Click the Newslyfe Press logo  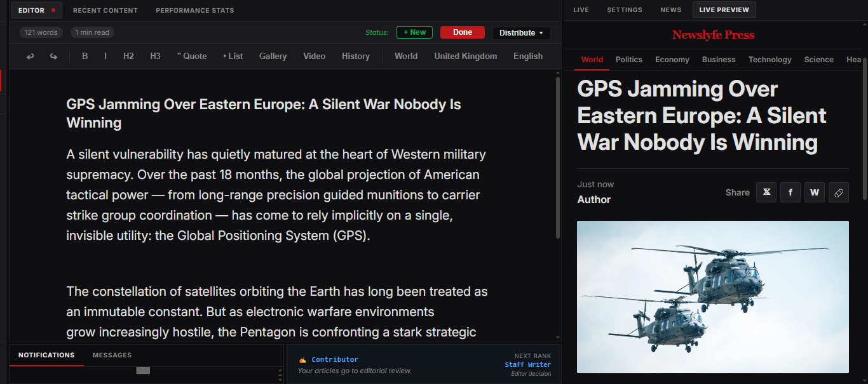pos(714,35)
